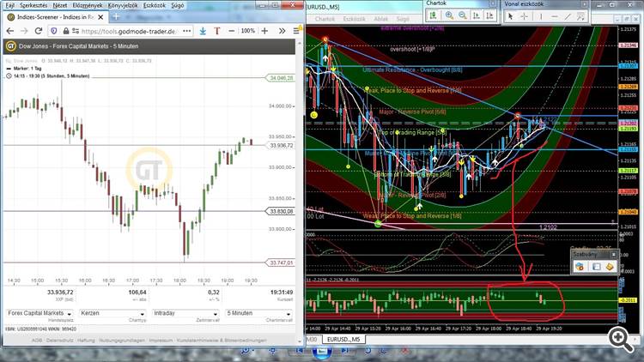Click the chart scroll icon in Chartok toolbar
644x362 pixels.
[x=477, y=15]
